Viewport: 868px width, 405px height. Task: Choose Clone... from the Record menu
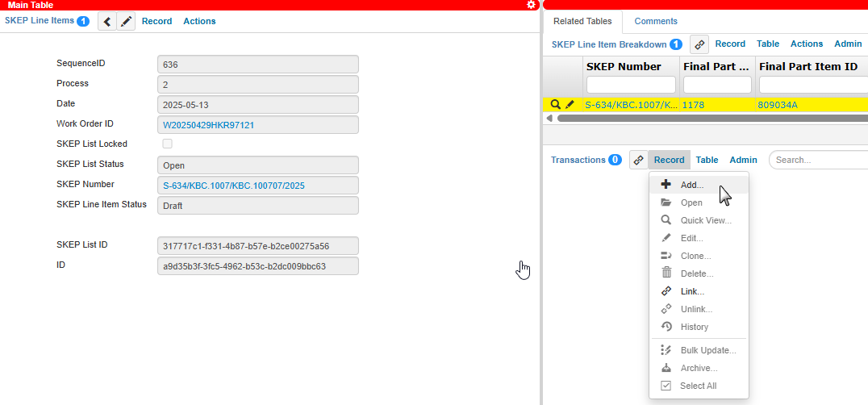pos(699,257)
